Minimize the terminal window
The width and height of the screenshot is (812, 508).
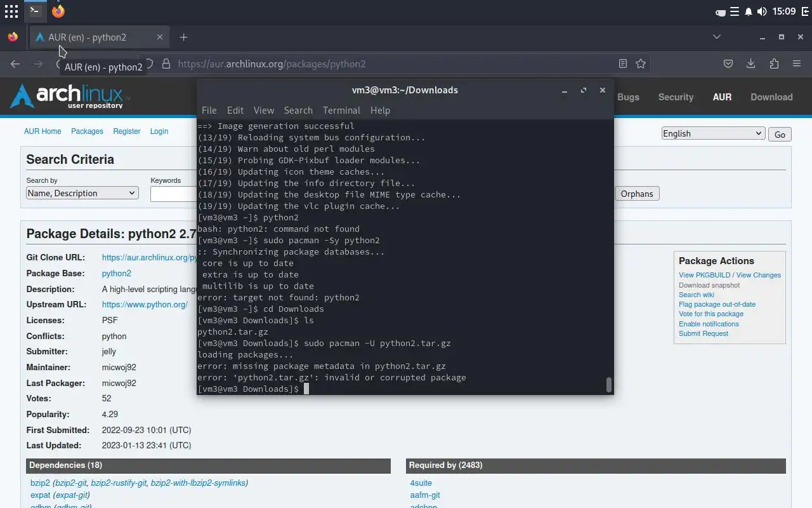click(x=564, y=90)
